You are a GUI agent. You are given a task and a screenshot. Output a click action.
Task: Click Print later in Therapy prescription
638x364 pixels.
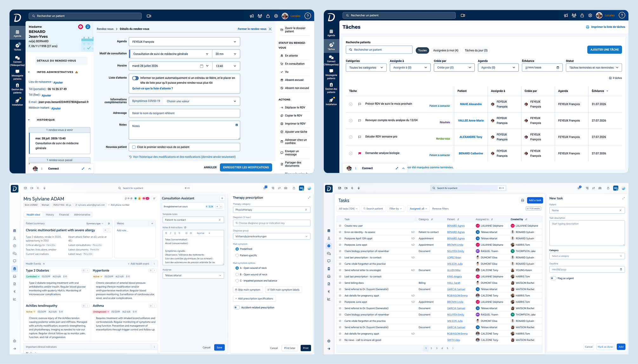point(289,348)
